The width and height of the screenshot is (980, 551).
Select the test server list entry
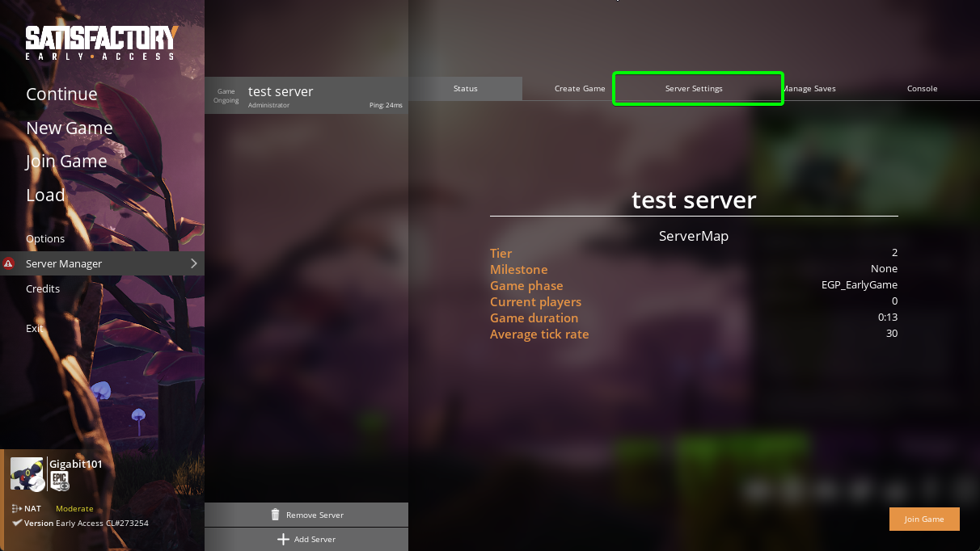tap(306, 95)
